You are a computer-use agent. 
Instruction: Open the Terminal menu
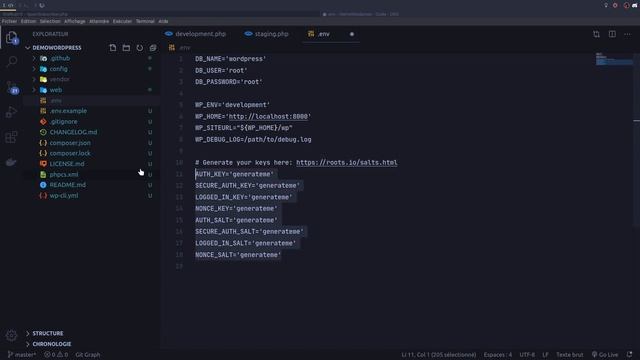click(145, 21)
